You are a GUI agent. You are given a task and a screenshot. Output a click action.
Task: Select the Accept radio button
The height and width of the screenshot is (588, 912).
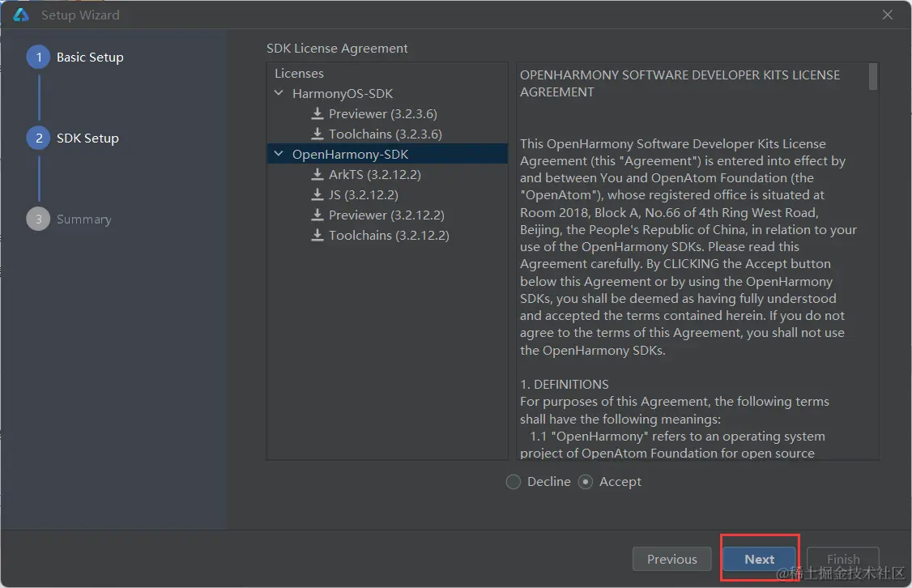point(585,482)
